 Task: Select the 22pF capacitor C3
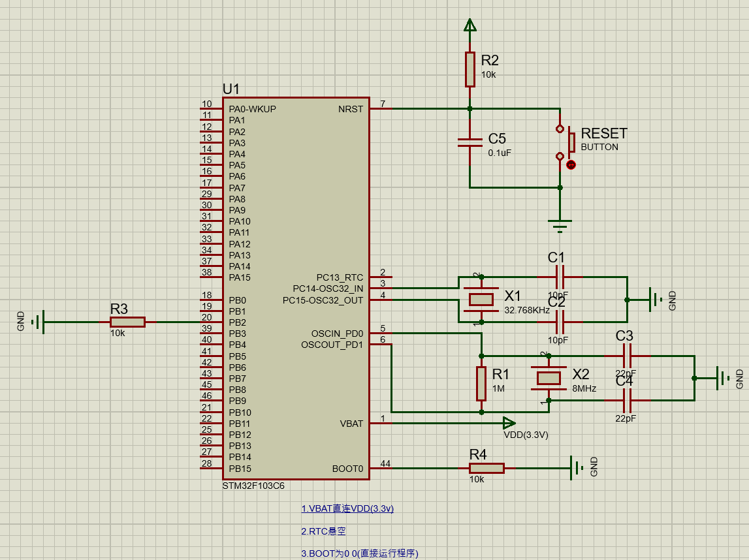(627, 357)
